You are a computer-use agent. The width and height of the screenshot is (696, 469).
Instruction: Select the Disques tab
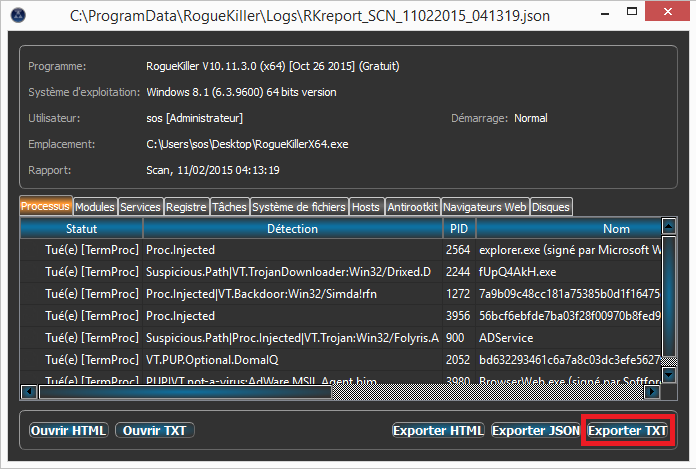tap(551, 207)
